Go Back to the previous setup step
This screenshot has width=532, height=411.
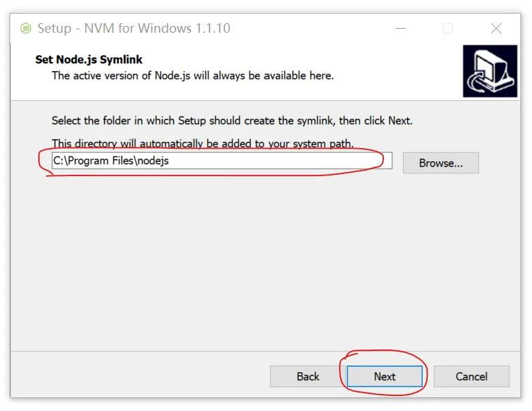308,376
